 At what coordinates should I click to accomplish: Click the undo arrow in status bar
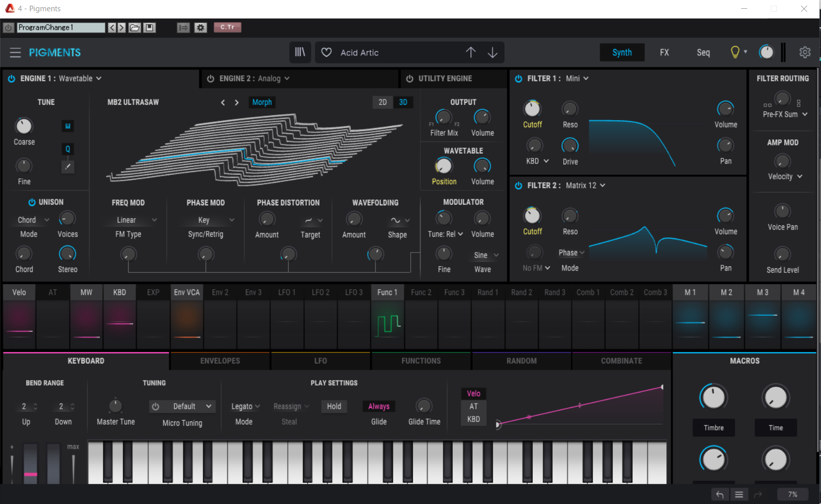click(720, 494)
